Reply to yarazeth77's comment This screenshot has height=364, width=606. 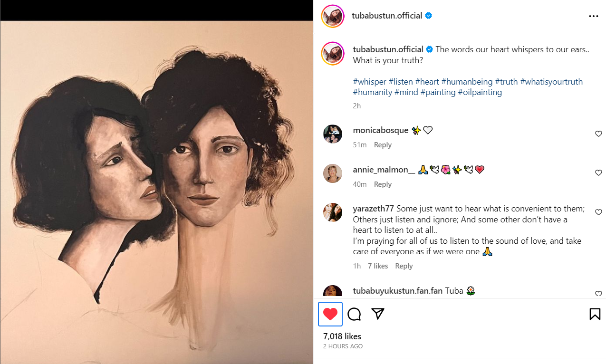pos(404,266)
